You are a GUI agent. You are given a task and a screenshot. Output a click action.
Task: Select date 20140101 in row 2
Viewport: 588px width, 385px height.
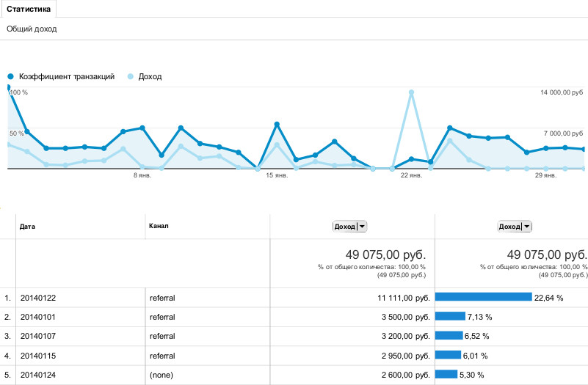tap(38, 317)
